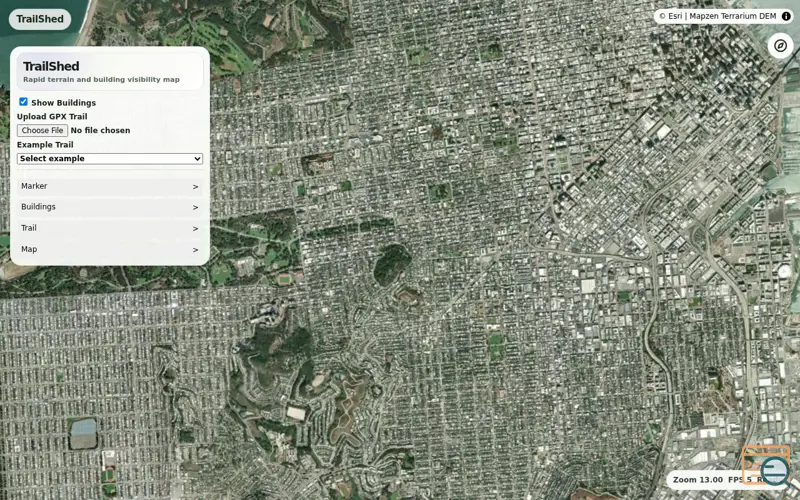Viewport: 800px width, 500px height.
Task: Toggle the Show Buildings checkbox
Action: (x=23, y=102)
